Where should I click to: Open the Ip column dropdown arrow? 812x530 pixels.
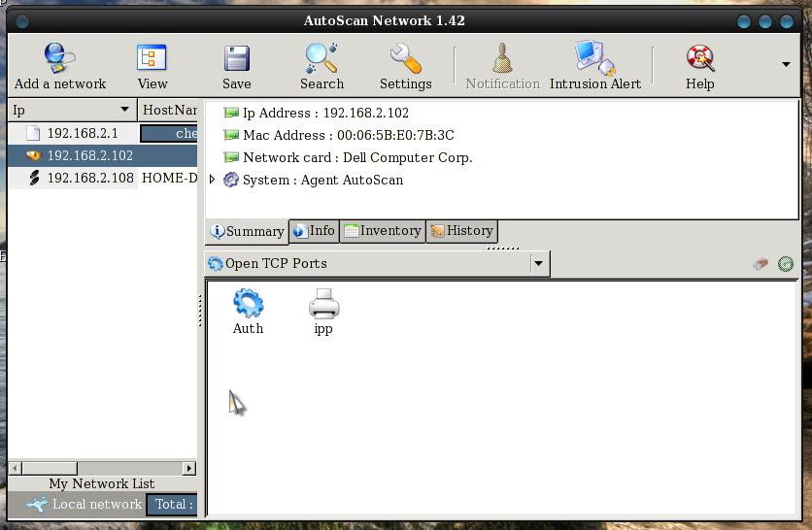click(124, 110)
